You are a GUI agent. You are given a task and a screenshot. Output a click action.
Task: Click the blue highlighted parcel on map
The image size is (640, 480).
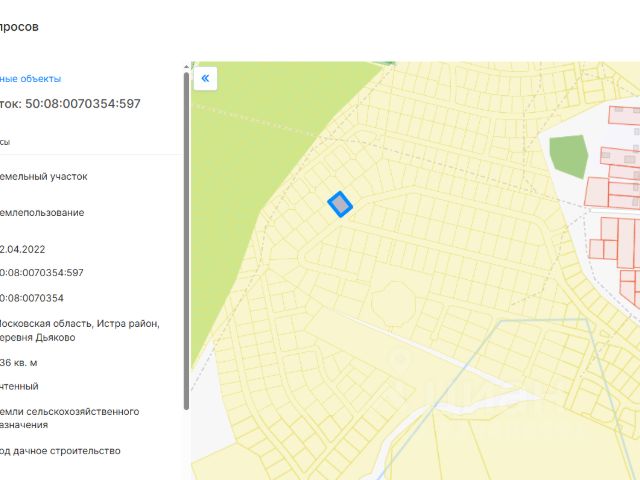(x=341, y=204)
